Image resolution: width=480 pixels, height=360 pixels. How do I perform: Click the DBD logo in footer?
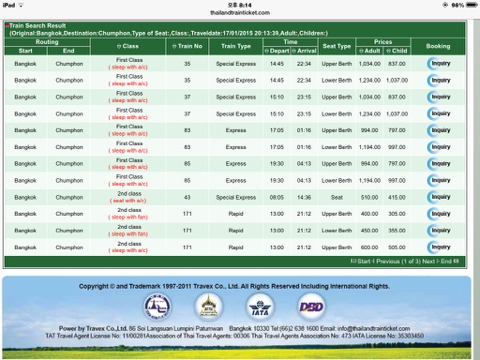coord(311,307)
